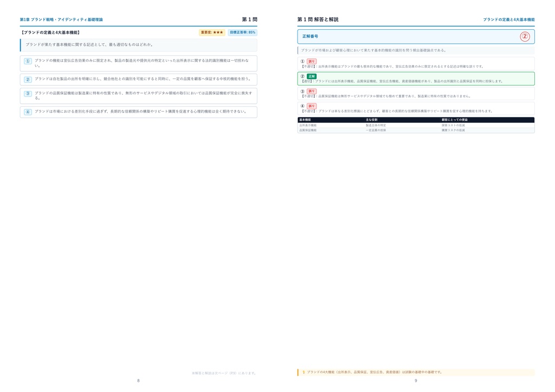Click the chapter header '第1章 ブランド戦略・アイデンティティ基礎理論'
The height and width of the screenshot is (392, 555).
[x=61, y=20]
